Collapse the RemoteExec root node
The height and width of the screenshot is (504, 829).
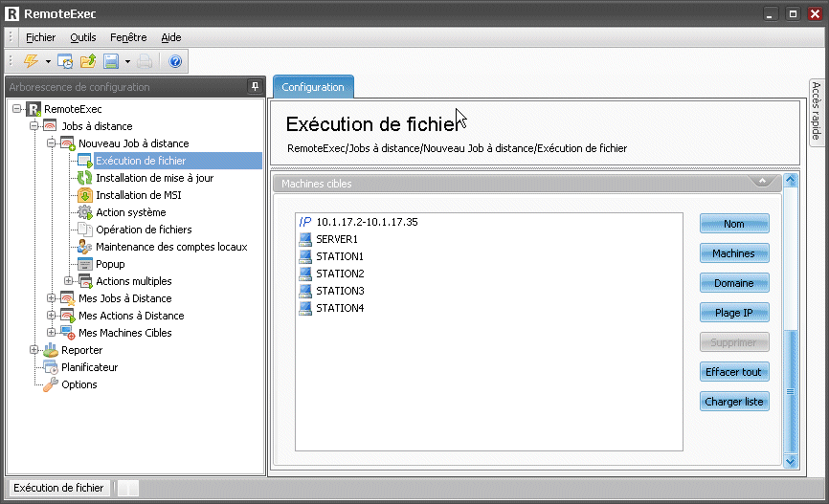pos(17,109)
